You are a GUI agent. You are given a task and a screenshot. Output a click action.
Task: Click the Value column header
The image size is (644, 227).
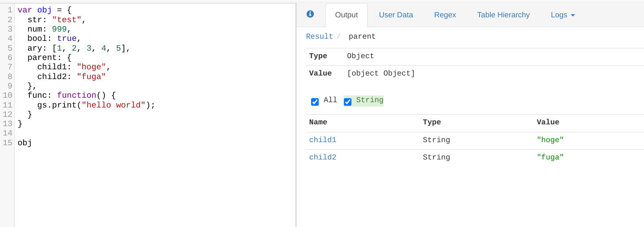[x=548, y=123]
